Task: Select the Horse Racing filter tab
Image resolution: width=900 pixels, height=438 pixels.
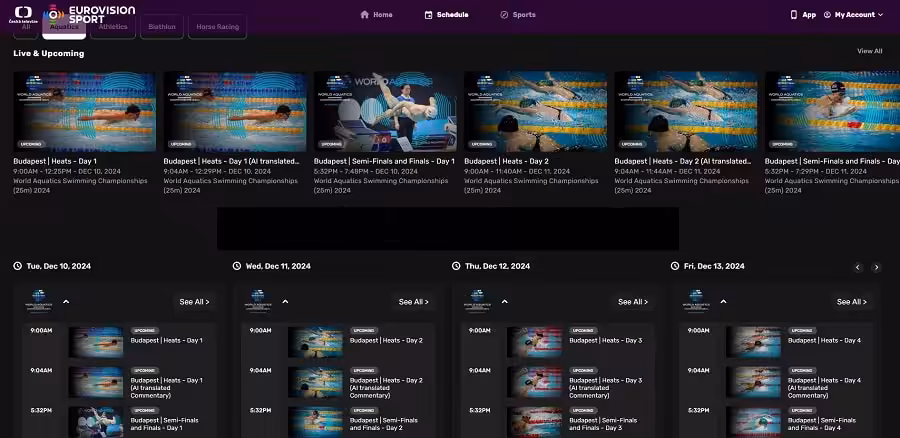Action: coord(218,27)
